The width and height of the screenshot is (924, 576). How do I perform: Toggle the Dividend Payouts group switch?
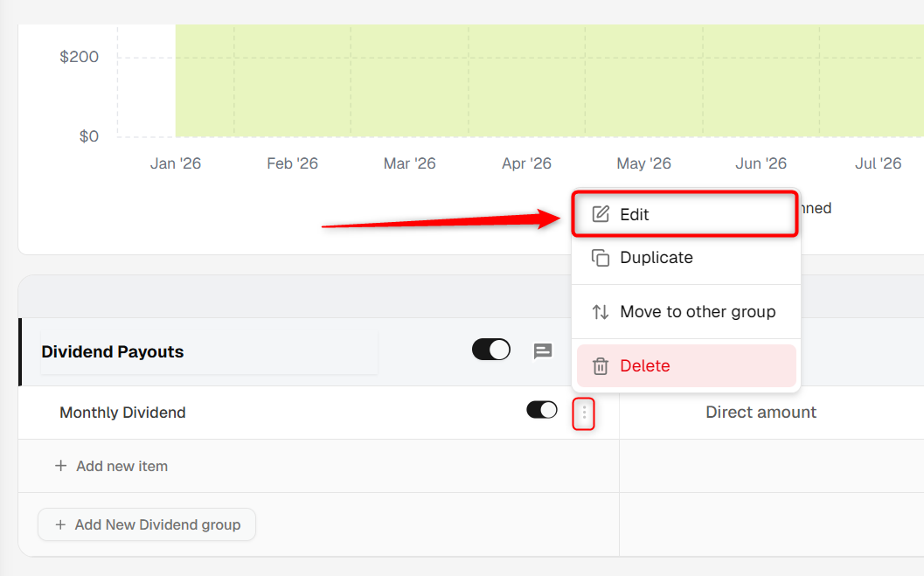491,350
